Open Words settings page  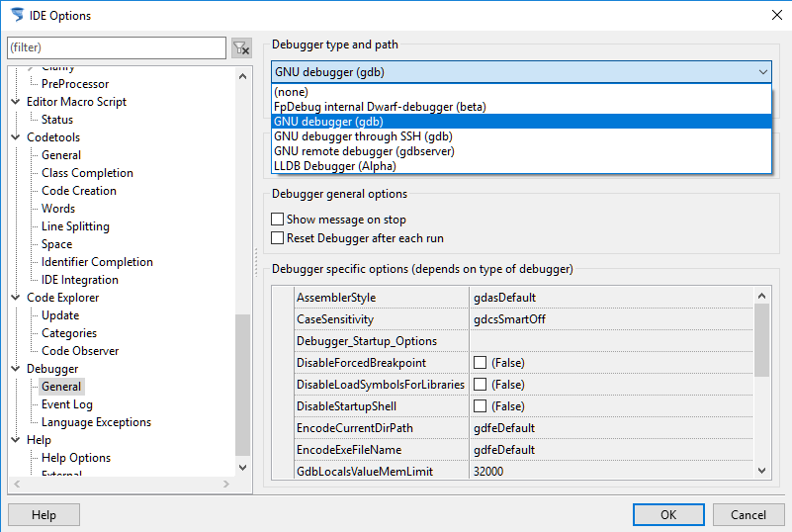(58, 208)
